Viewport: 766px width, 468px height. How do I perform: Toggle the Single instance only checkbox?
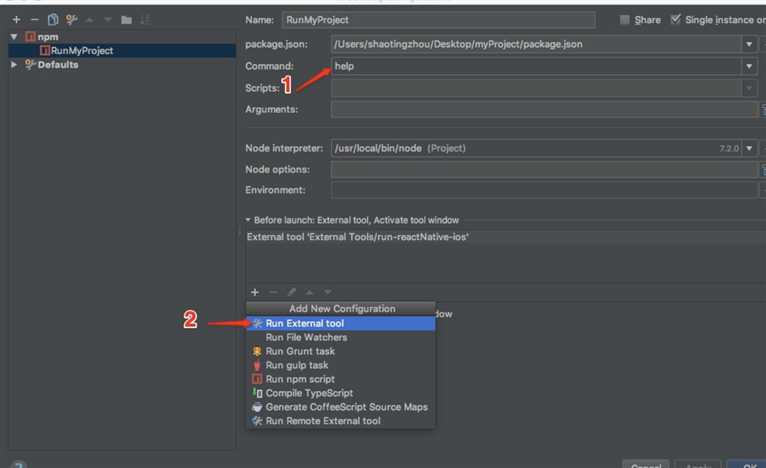tap(676, 19)
